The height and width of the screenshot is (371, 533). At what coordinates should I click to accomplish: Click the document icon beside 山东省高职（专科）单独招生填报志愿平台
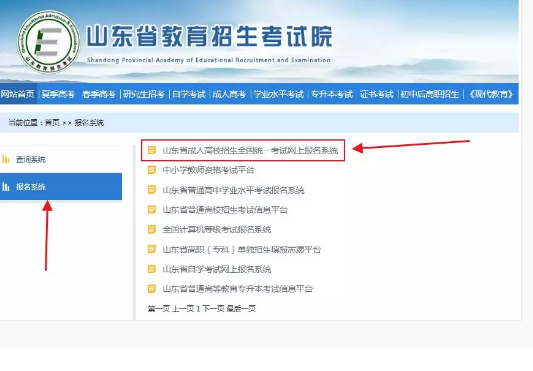(152, 249)
